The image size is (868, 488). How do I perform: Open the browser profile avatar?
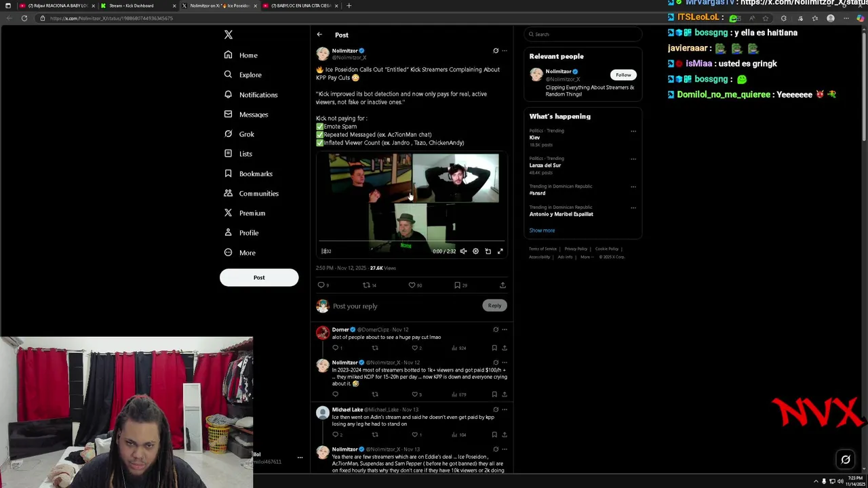point(831,18)
